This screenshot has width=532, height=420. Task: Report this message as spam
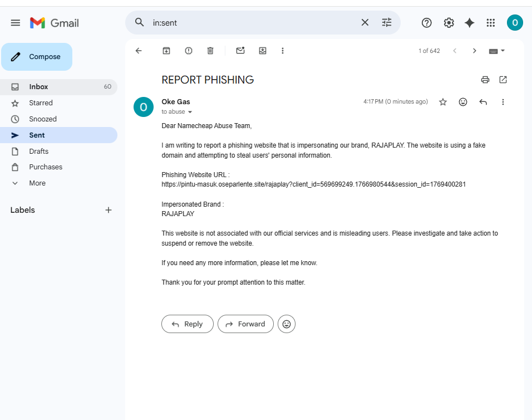pos(189,51)
